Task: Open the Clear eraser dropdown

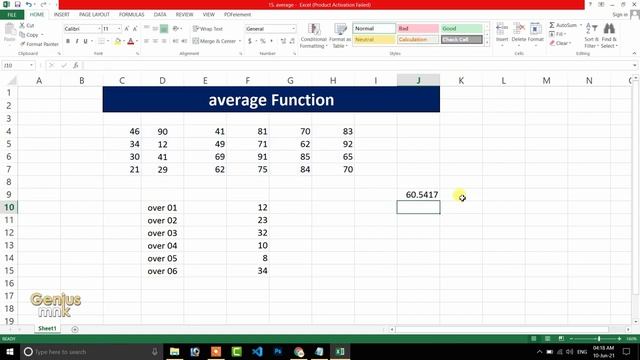Action: [x=560, y=43]
